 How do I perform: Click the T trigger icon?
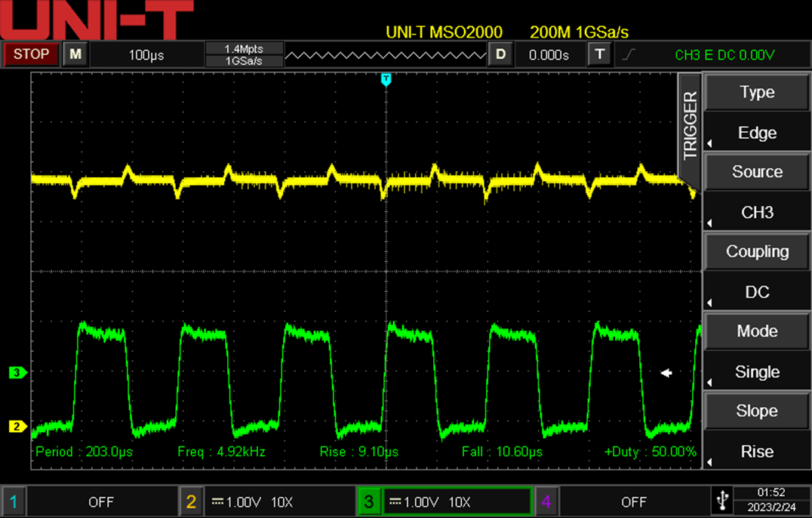pyautogui.click(x=599, y=54)
